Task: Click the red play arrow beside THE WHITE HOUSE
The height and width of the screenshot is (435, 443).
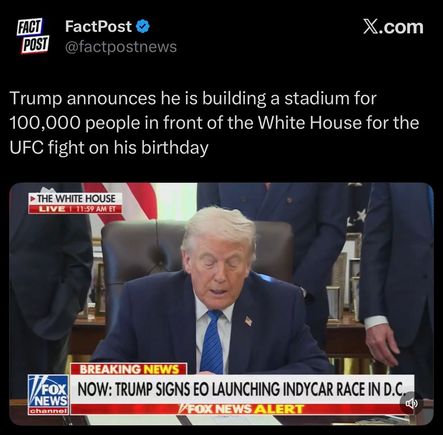Action: pos(33,199)
